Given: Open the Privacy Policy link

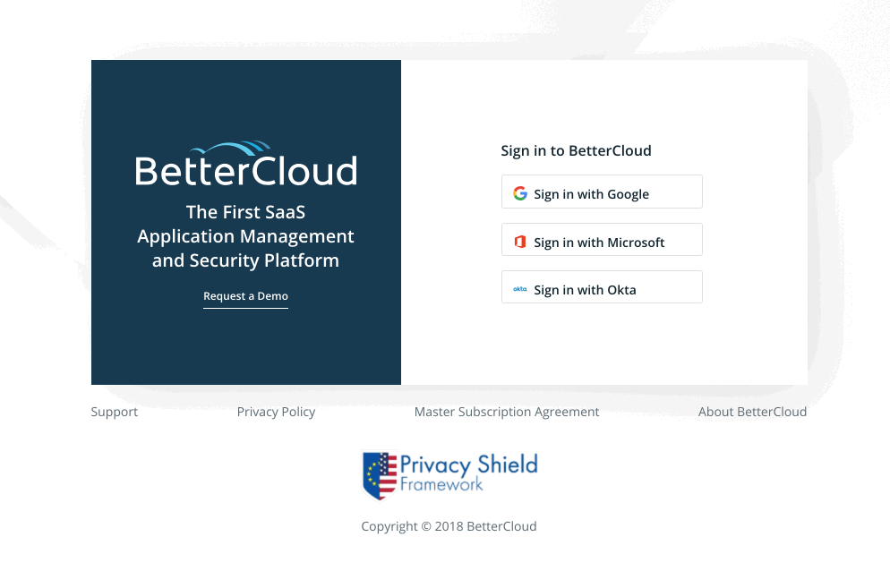Looking at the screenshot, I should 276,412.
